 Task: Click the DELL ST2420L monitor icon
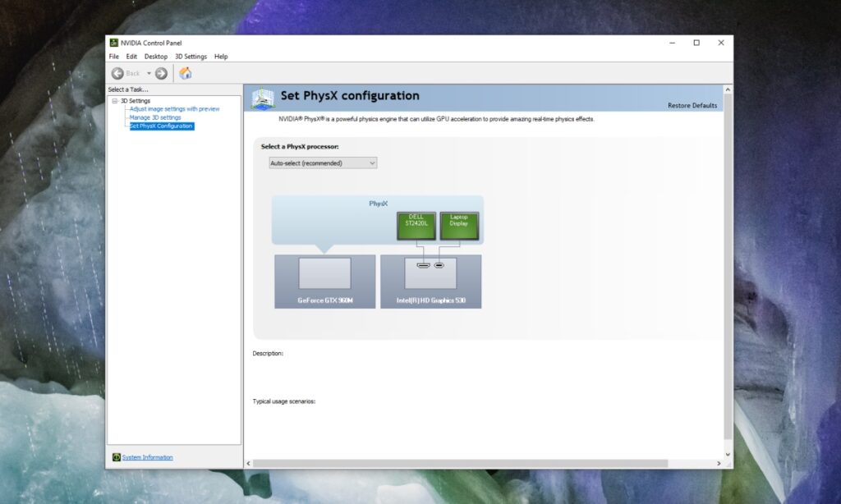coord(415,223)
